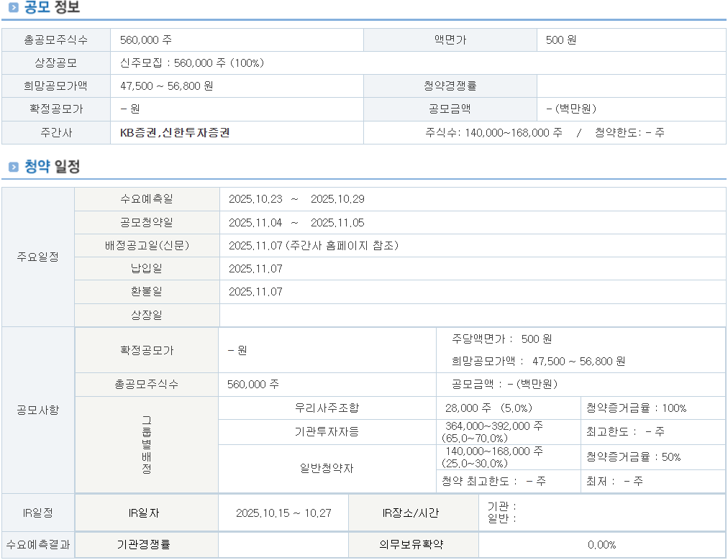728x560 pixels.
Task: Select the 배정공고일(신문) label cell
Action: pyautogui.click(x=147, y=246)
